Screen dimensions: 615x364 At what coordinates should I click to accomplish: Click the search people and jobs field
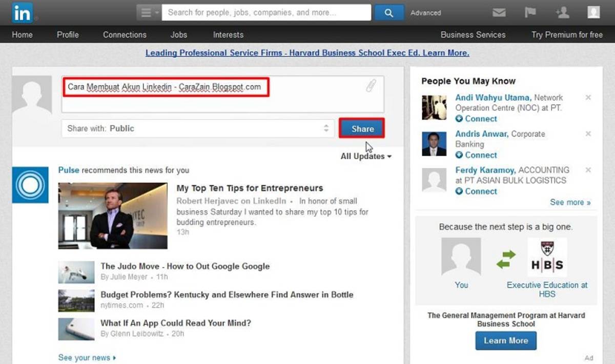266,13
